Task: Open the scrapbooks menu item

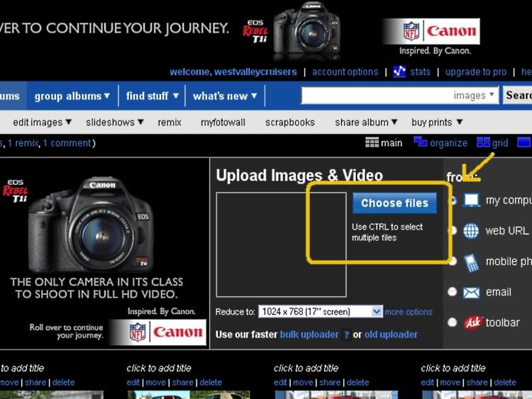Action: pos(290,122)
